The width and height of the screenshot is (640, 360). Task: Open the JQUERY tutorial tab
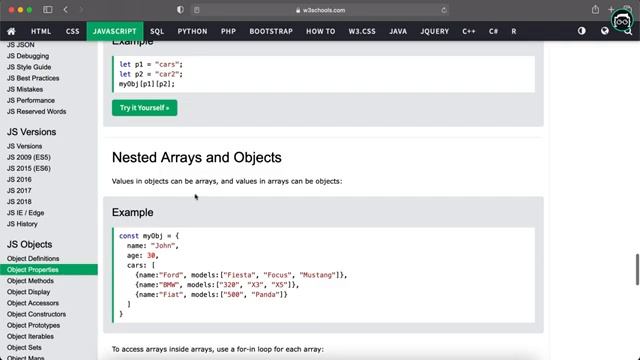(435, 31)
